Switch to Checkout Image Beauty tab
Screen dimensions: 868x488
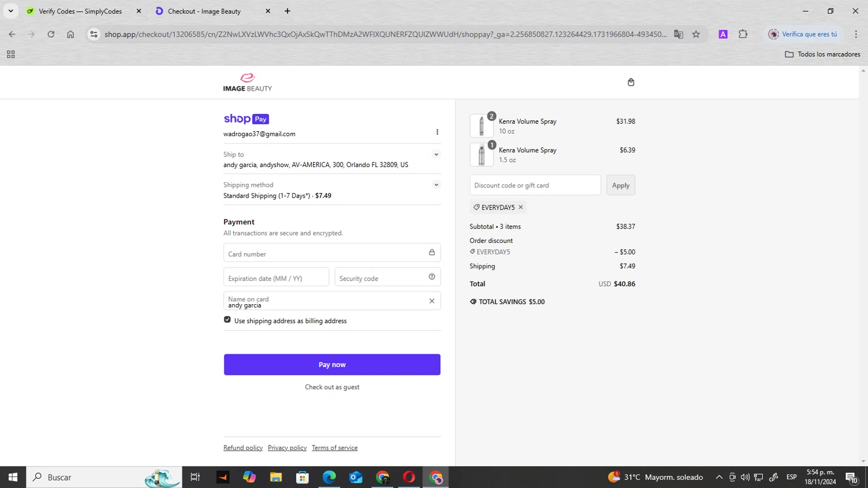pyautogui.click(x=204, y=11)
